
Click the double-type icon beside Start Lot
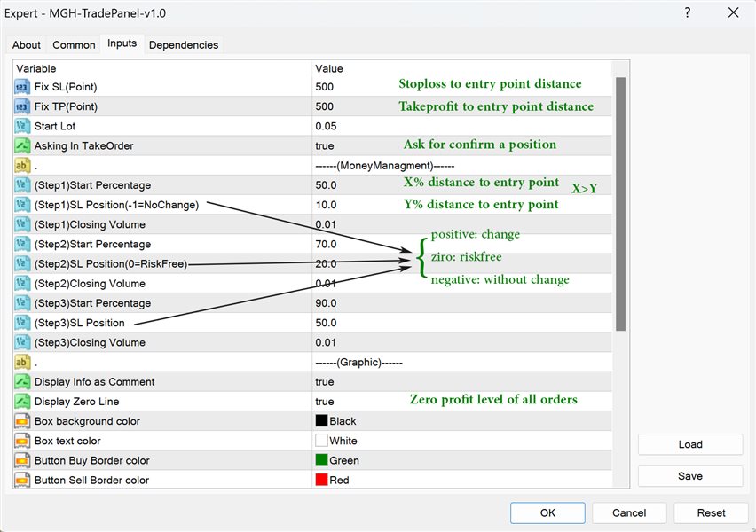22,126
